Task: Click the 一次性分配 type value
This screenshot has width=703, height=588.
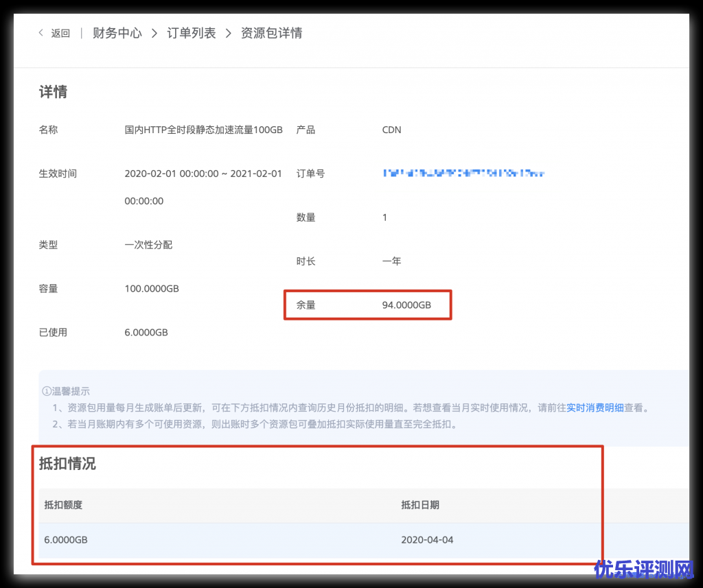Action: [148, 245]
